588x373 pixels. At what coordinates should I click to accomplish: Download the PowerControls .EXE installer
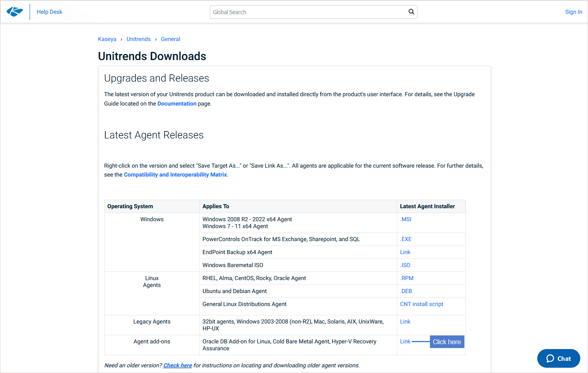tap(406, 239)
